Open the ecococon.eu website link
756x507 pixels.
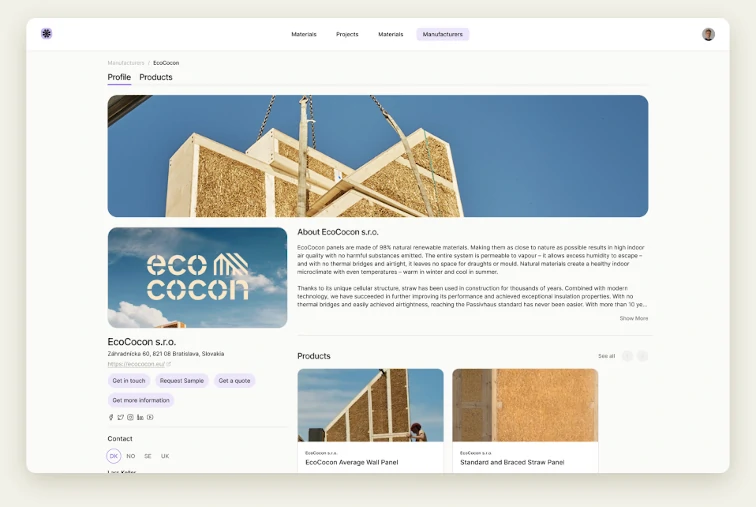136,364
